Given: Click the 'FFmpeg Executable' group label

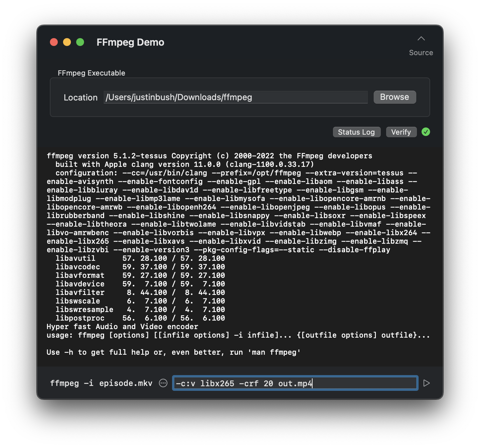Looking at the screenshot, I should point(91,73).
